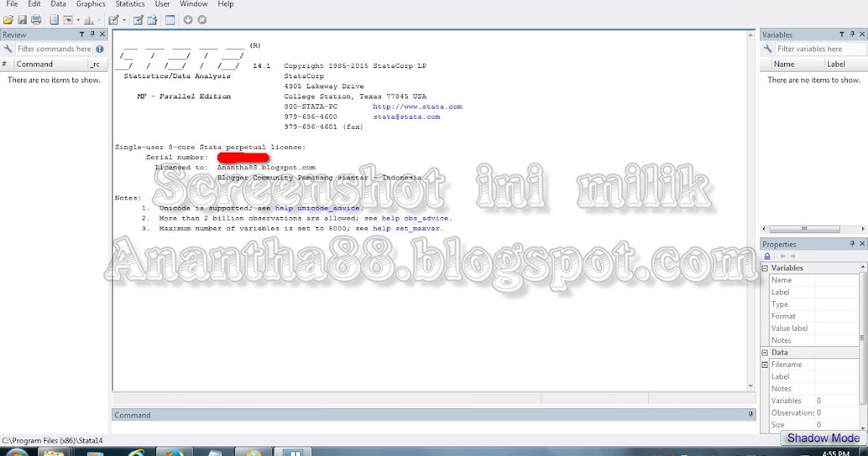Open the Do-file Editor toolbar icon
Viewport: 868px width, 456px height.
(114, 20)
